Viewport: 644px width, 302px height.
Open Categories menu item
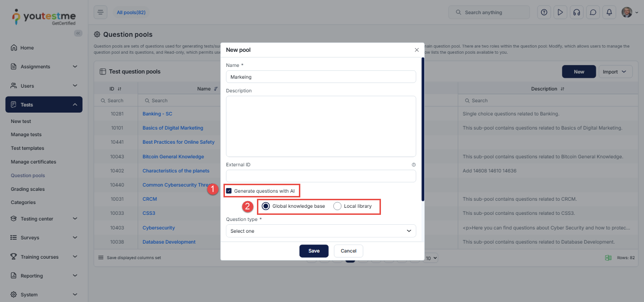coord(23,202)
